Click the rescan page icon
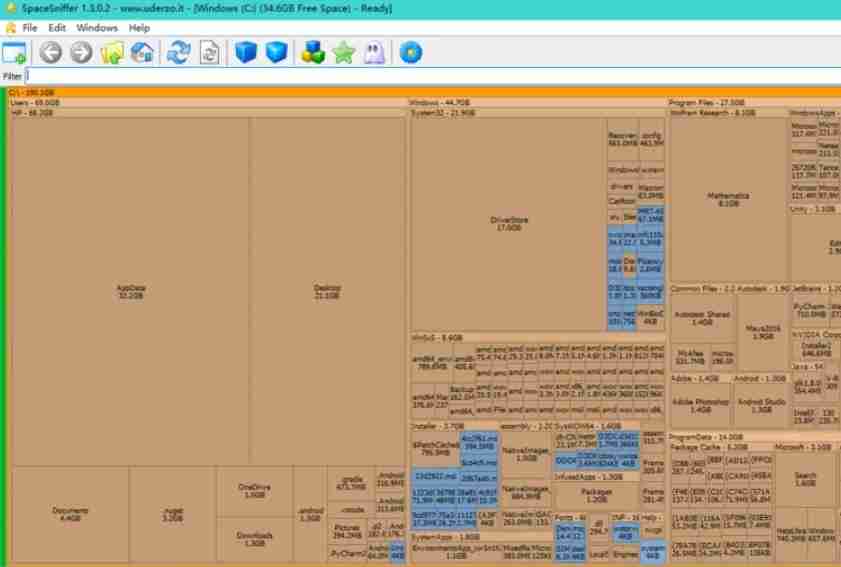This screenshot has height=567, width=841. (210, 53)
